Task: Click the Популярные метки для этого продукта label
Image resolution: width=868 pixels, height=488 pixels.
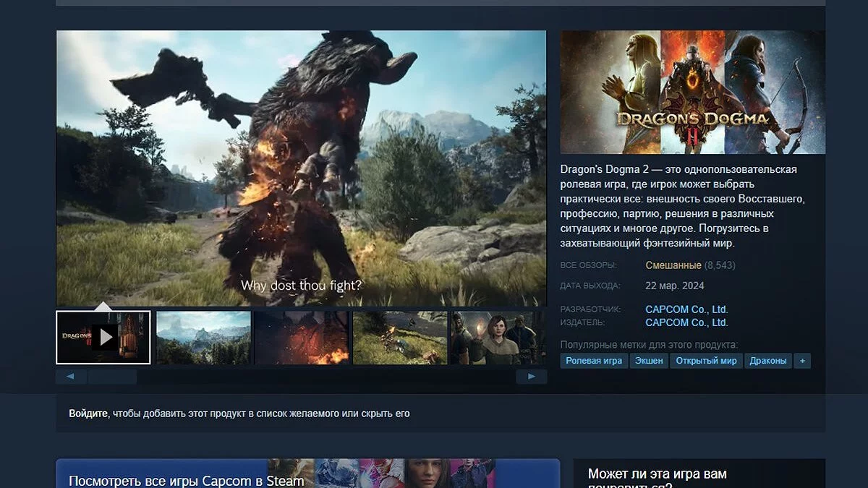Action: (x=649, y=345)
